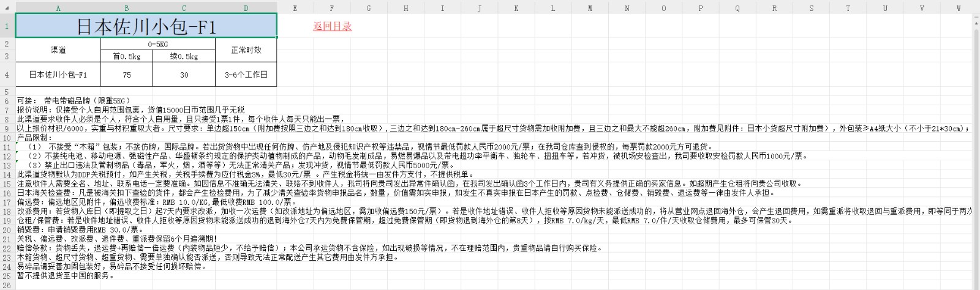Click the cell with value 75

click(127, 75)
